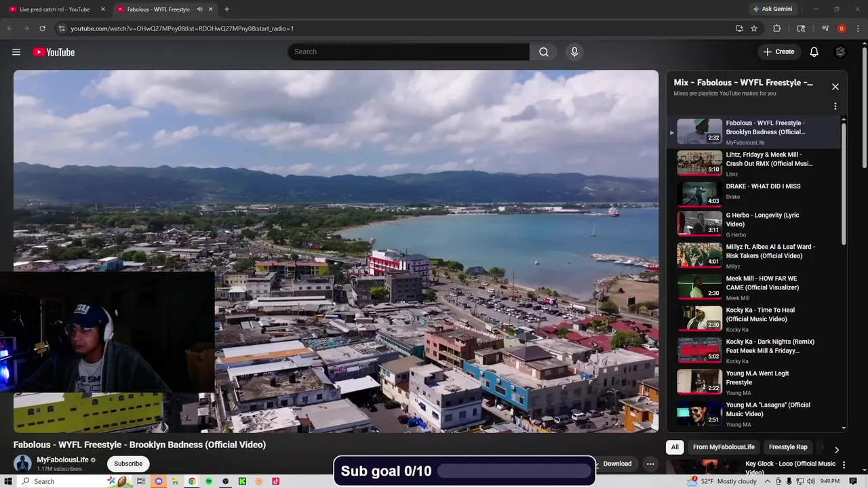
Task: Mute the Fabolous tab audio icon
Action: coord(199,9)
